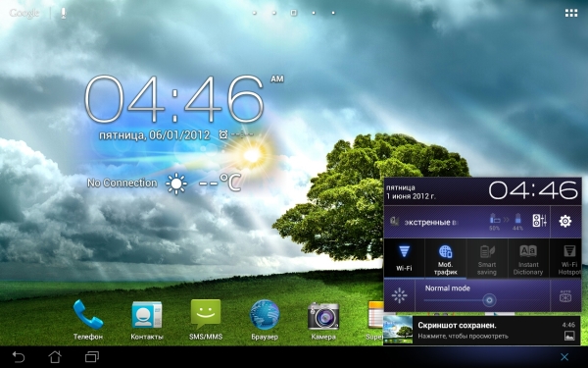588x368 pixels.
Task: Tap the Home navigation button
Action: [55, 357]
